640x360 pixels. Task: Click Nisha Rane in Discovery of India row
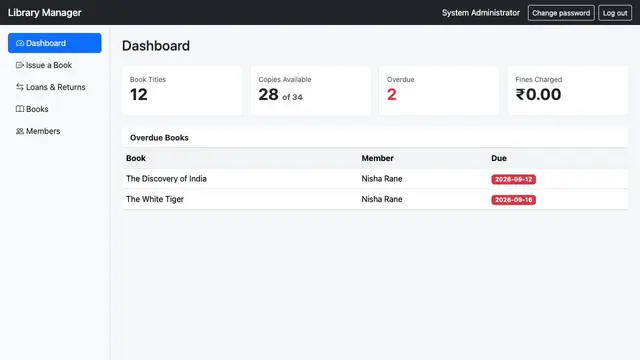(382, 179)
